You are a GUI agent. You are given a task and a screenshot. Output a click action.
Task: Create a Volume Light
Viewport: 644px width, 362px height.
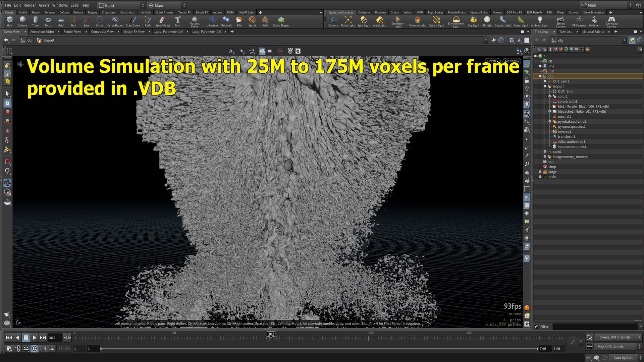pos(417,21)
